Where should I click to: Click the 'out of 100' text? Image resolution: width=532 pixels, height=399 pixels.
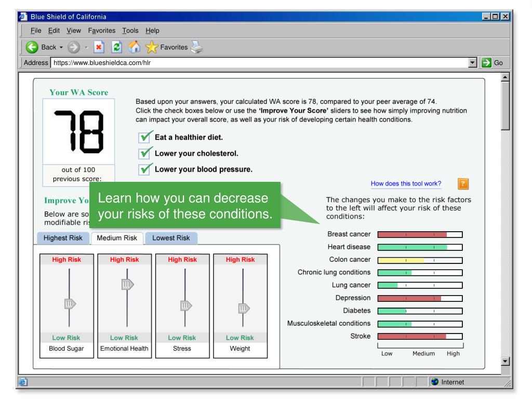[x=78, y=170]
